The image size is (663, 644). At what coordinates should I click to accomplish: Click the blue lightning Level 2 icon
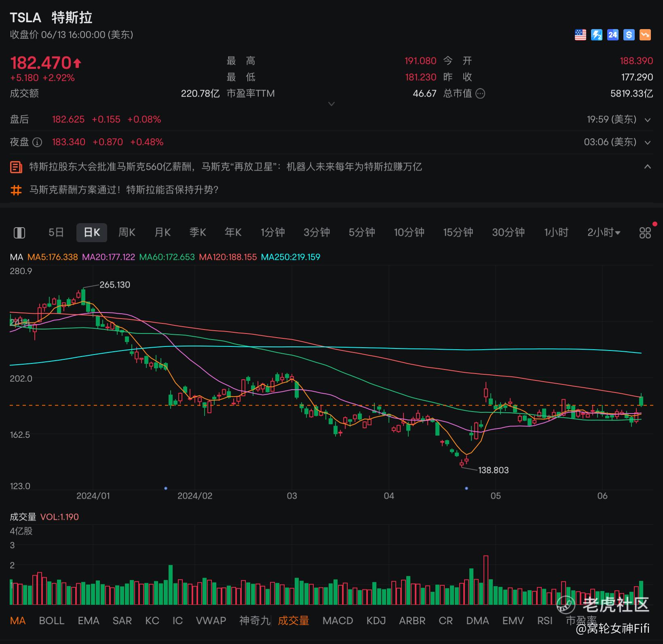tap(597, 35)
